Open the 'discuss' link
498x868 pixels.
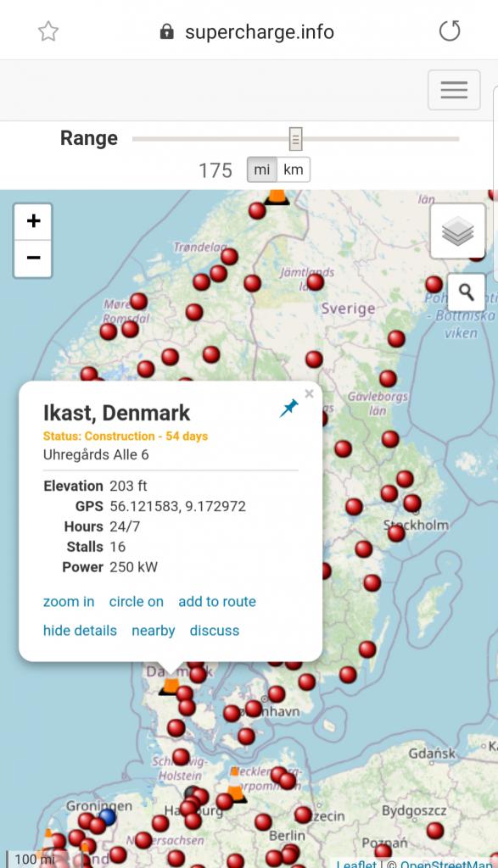point(215,631)
